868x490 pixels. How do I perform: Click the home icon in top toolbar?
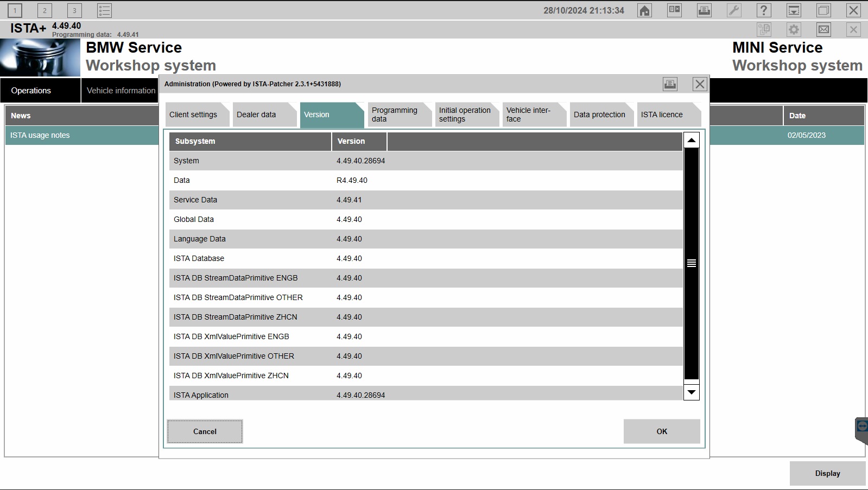click(644, 10)
